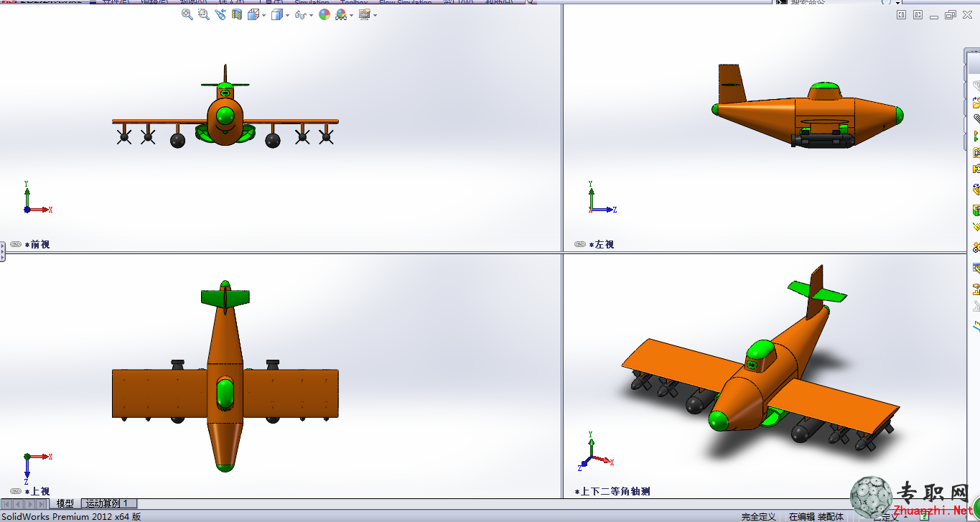Click the folder icon in right task pane

click(x=976, y=103)
